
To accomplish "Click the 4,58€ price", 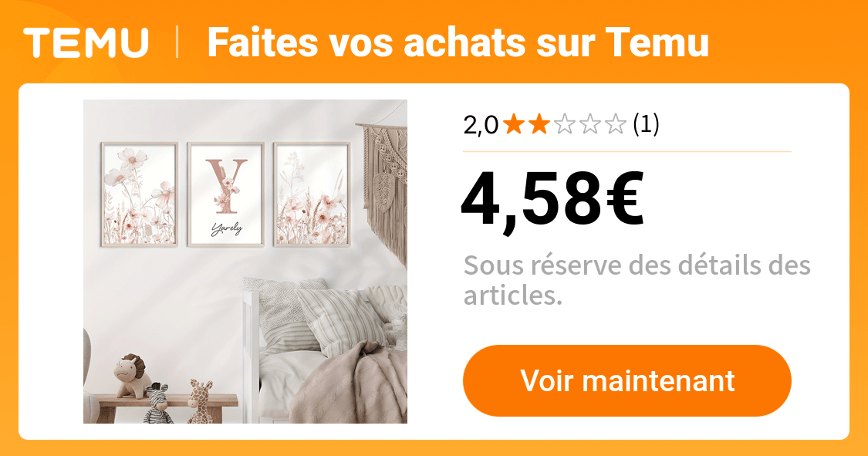I will tap(552, 199).
